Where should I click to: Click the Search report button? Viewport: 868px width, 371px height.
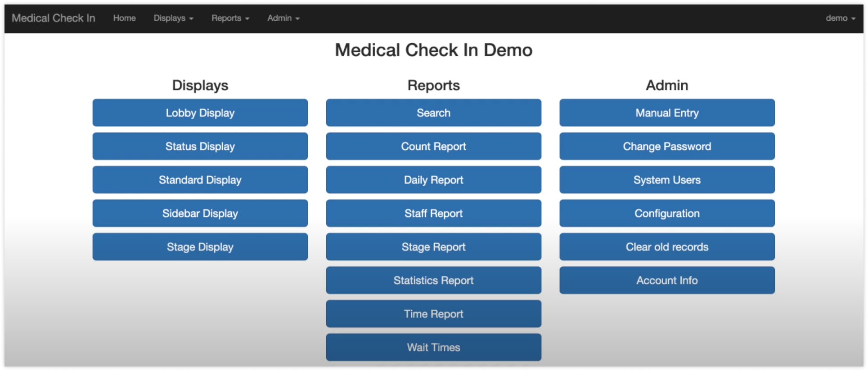(x=434, y=113)
